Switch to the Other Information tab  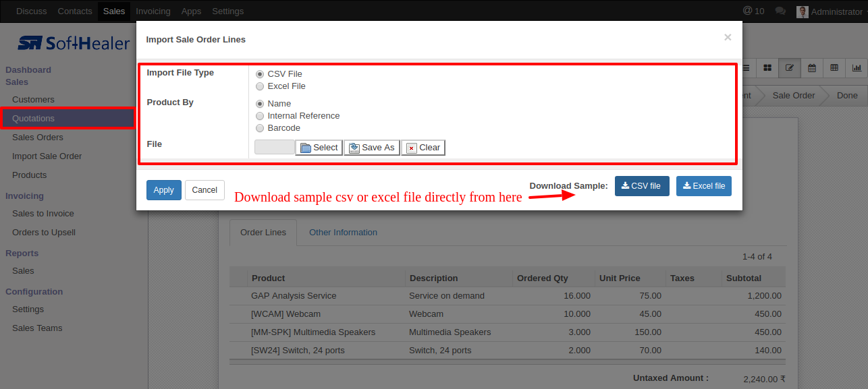(x=343, y=233)
